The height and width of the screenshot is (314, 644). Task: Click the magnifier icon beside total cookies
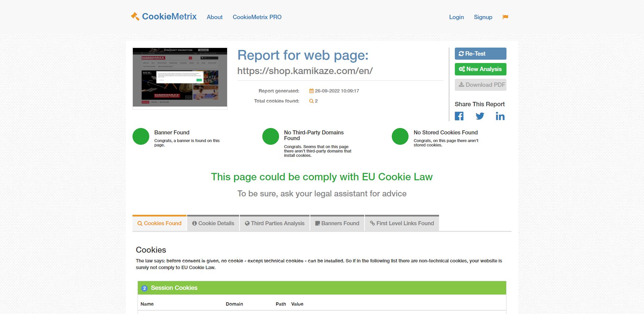[311, 101]
